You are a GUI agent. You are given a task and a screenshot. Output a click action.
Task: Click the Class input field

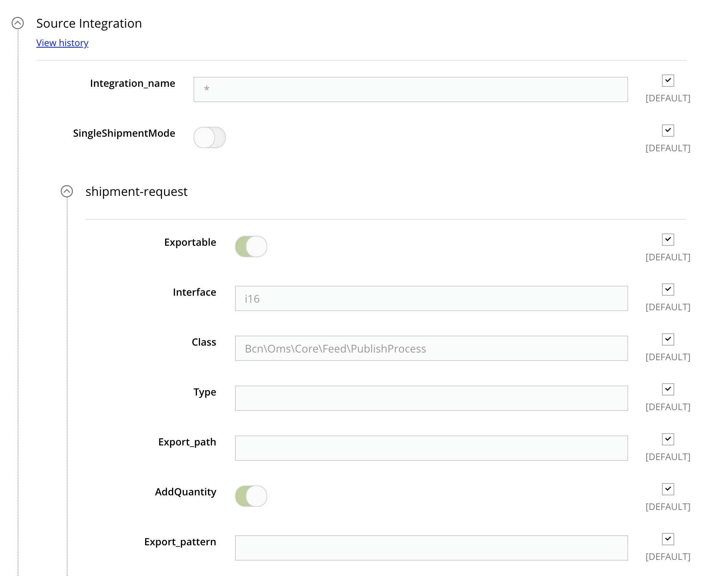pos(431,348)
